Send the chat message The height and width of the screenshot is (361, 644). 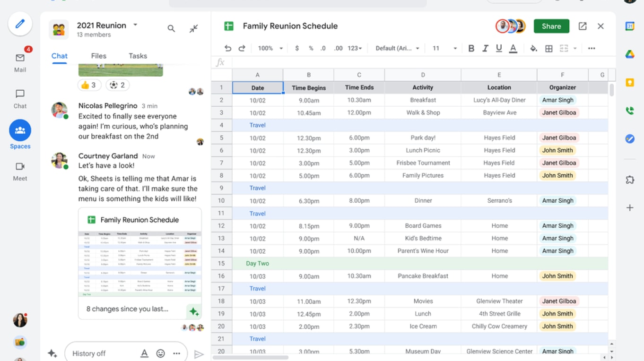pos(199,354)
